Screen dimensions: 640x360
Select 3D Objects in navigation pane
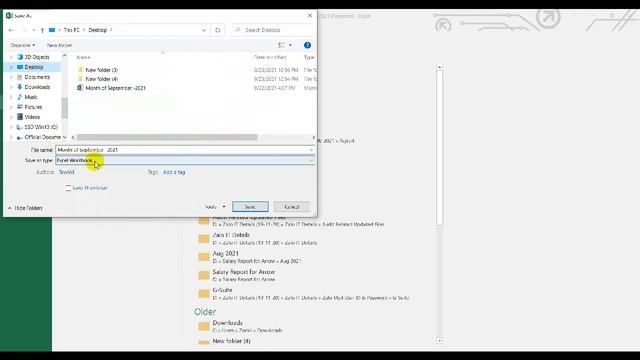[x=36, y=57]
